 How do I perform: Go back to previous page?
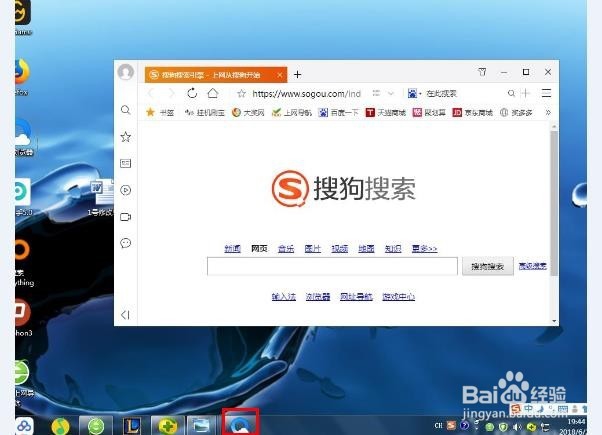tap(151, 93)
